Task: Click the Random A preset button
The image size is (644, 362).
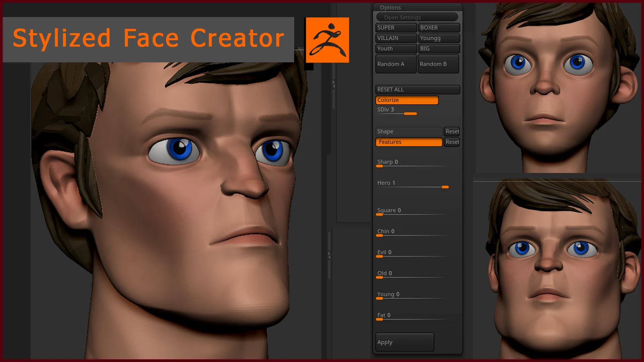Action: pos(395,64)
